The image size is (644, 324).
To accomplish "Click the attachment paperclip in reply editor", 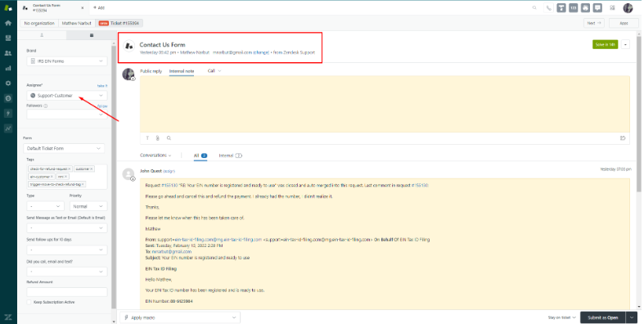I will tap(158, 138).
